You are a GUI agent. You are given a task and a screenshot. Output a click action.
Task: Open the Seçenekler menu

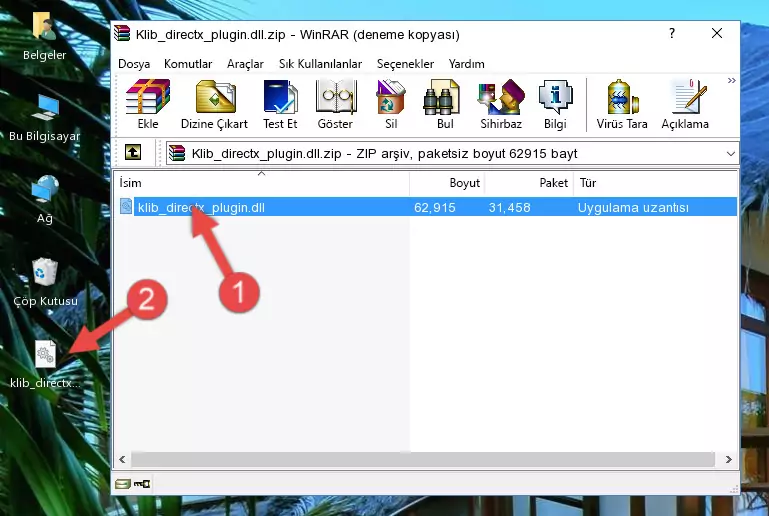pos(405,64)
